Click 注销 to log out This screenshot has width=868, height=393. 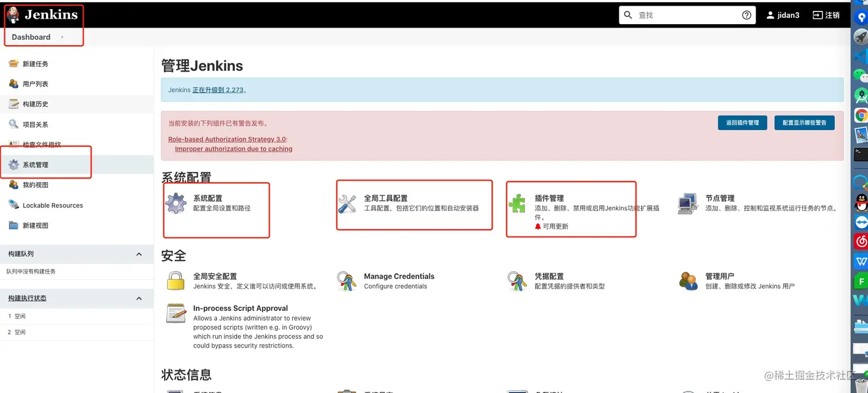pos(826,15)
